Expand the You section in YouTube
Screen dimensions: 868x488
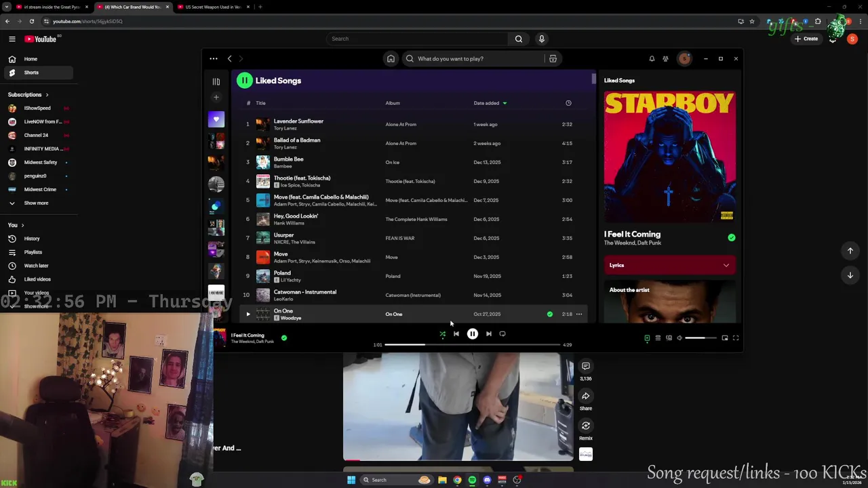pos(16,225)
